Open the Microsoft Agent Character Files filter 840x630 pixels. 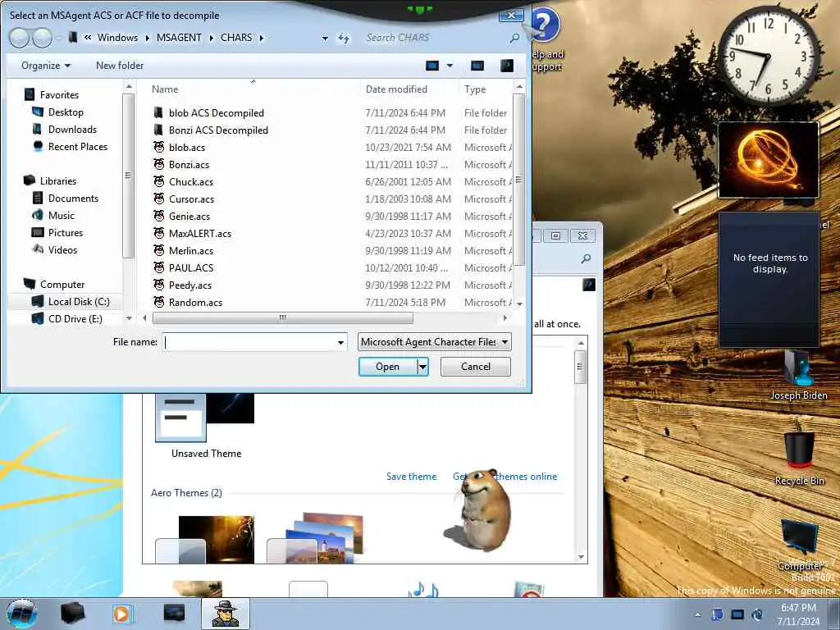click(x=435, y=342)
